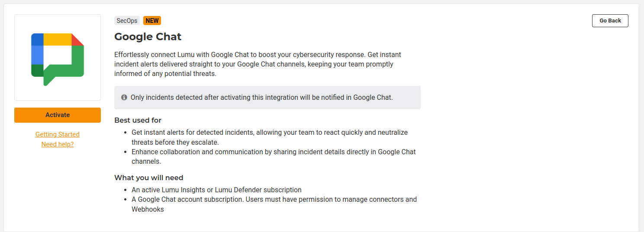Click the Google Chat logo icon
Viewport: 644px width, 232px height.
[58, 58]
